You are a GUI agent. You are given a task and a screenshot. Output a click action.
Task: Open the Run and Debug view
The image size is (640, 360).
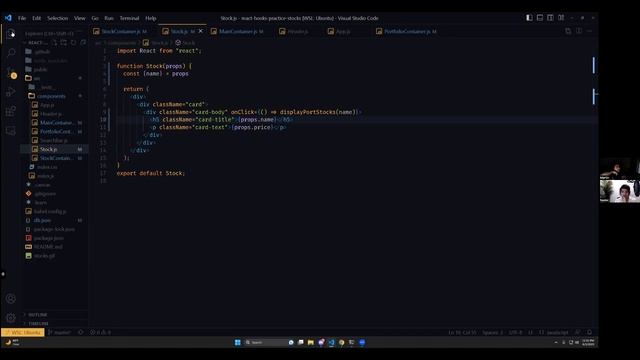[11, 92]
